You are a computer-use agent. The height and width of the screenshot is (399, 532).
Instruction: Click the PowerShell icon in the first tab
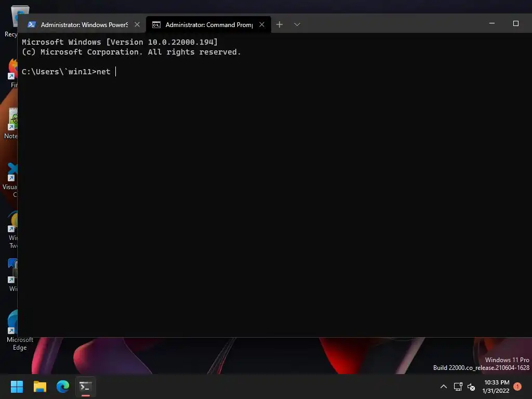point(32,24)
